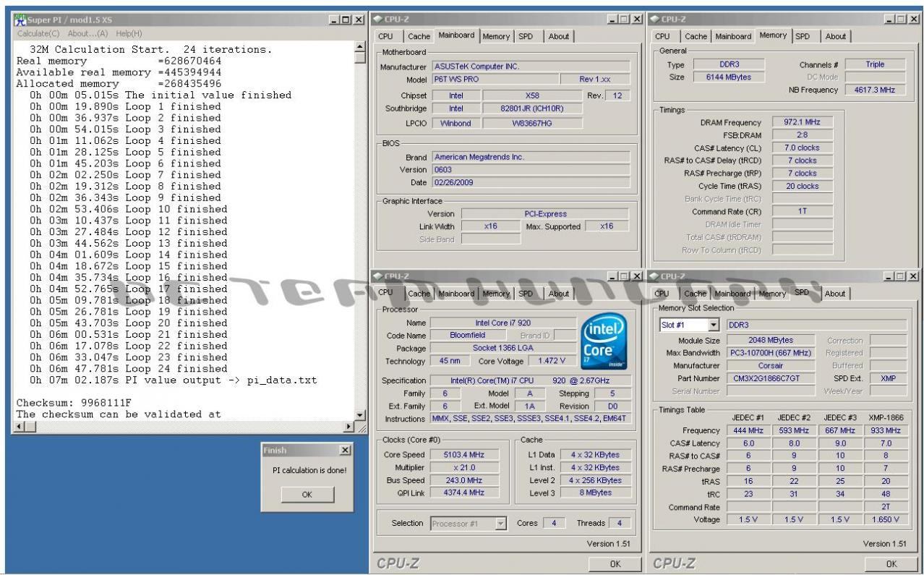Image resolution: width=924 pixels, height=575 pixels.
Task: Select Cache tab in SPD window
Action: point(695,294)
